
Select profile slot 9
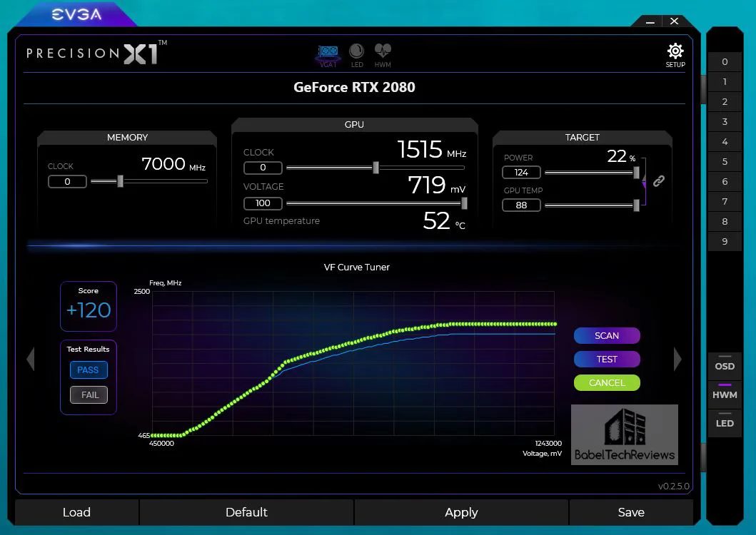725,242
